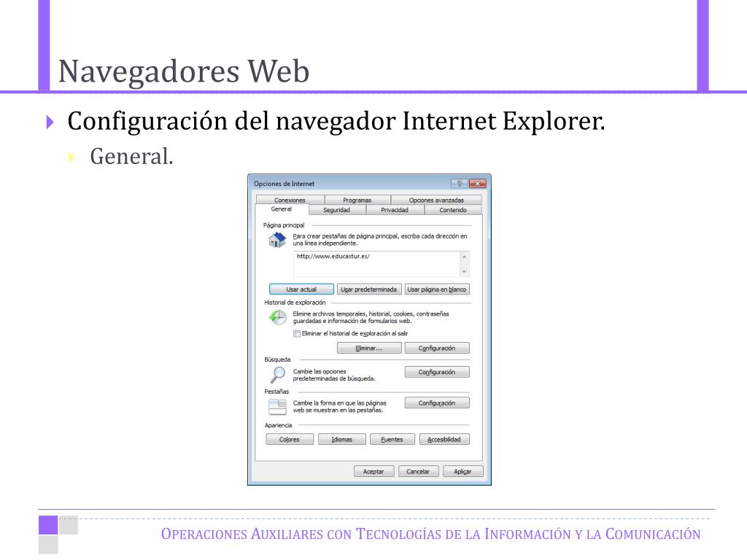Click the URL box scroll up arrow

(x=464, y=257)
